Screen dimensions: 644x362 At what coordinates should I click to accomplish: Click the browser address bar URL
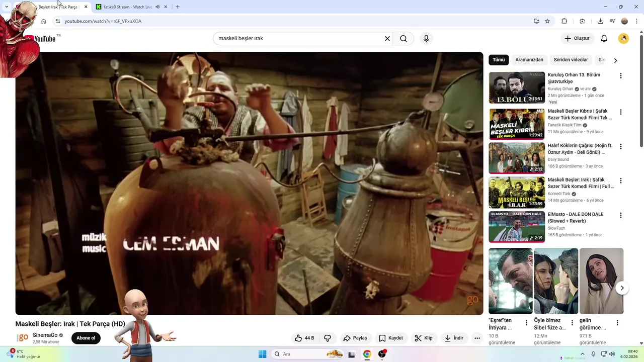tap(103, 21)
